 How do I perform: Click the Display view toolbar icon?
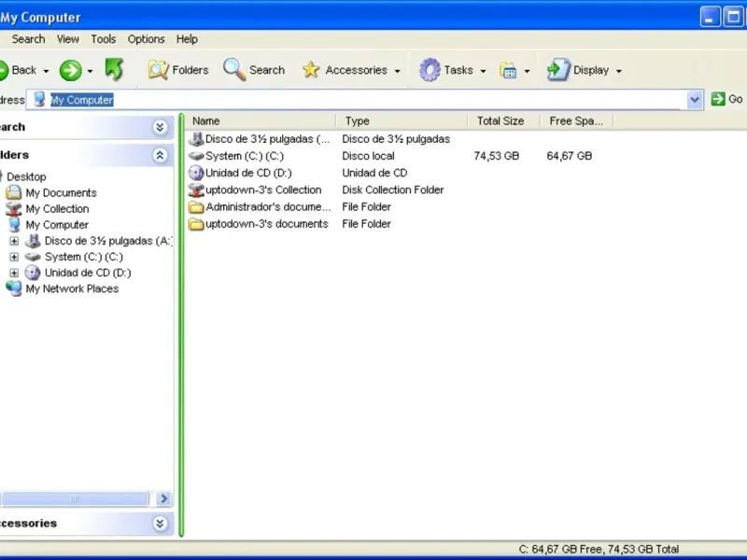point(558,70)
